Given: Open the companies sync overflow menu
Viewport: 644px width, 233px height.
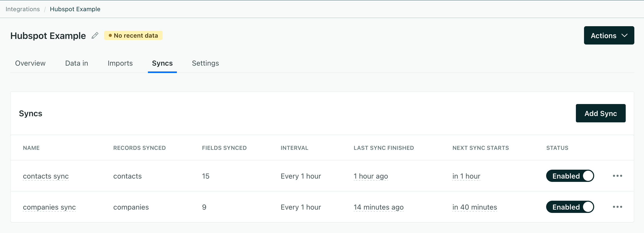Looking at the screenshot, I should (618, 207).
